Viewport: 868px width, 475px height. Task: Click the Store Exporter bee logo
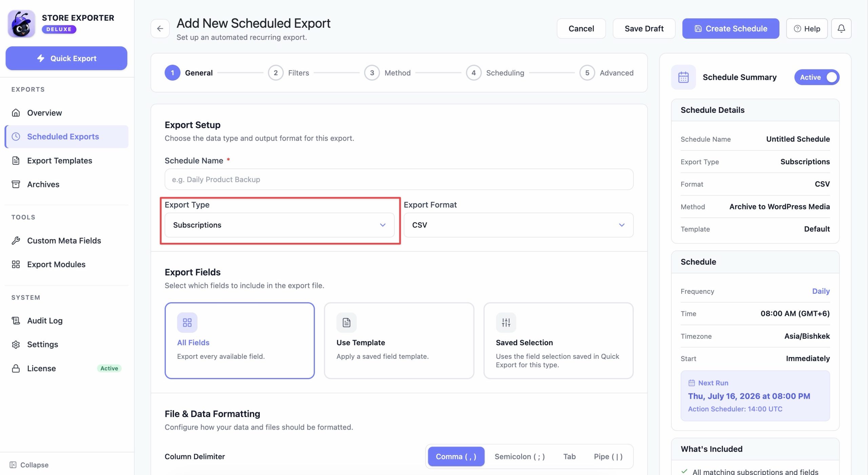21,23
